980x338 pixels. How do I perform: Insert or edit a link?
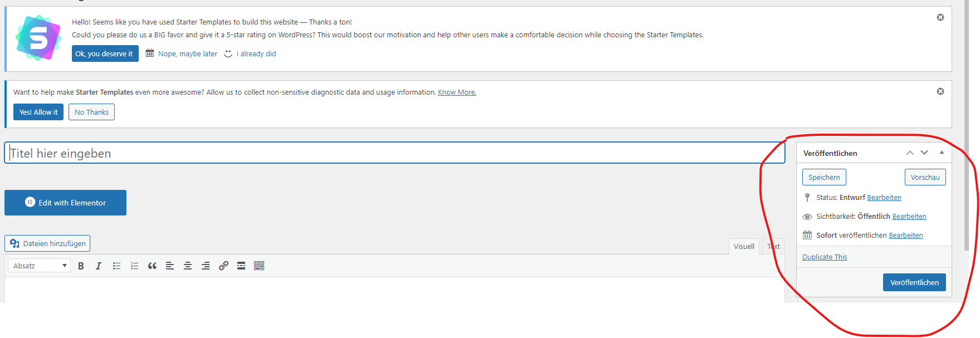tap(223, 266)
